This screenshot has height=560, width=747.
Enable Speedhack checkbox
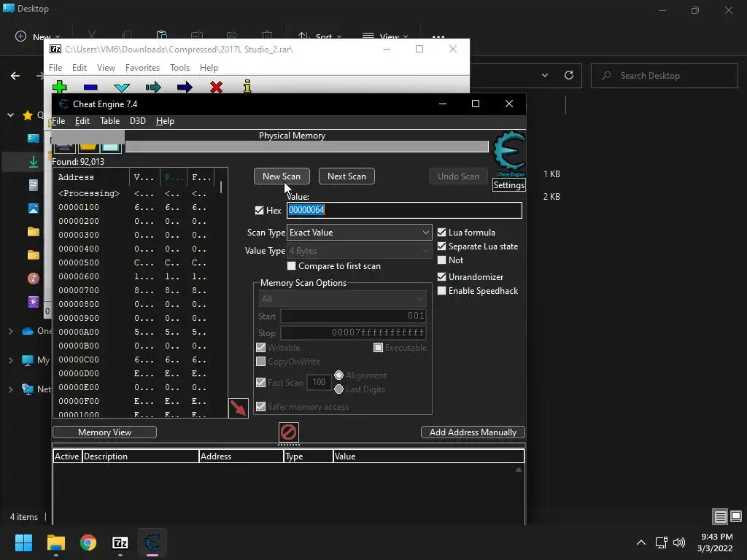pos(441,290)
